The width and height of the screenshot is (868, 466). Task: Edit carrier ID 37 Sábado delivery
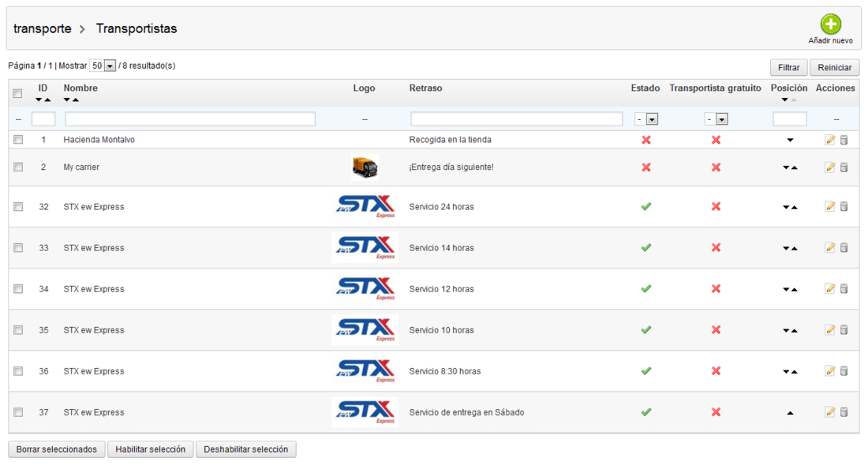(x=829, y=412)
